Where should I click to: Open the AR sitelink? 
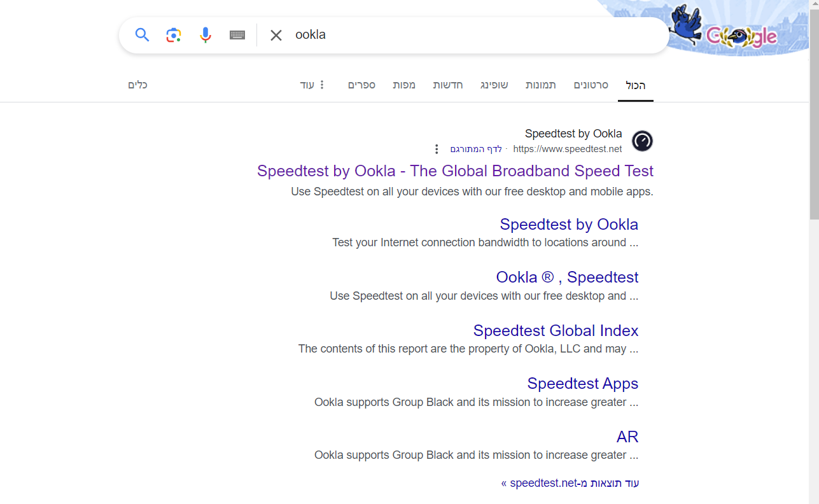(627, 437)
